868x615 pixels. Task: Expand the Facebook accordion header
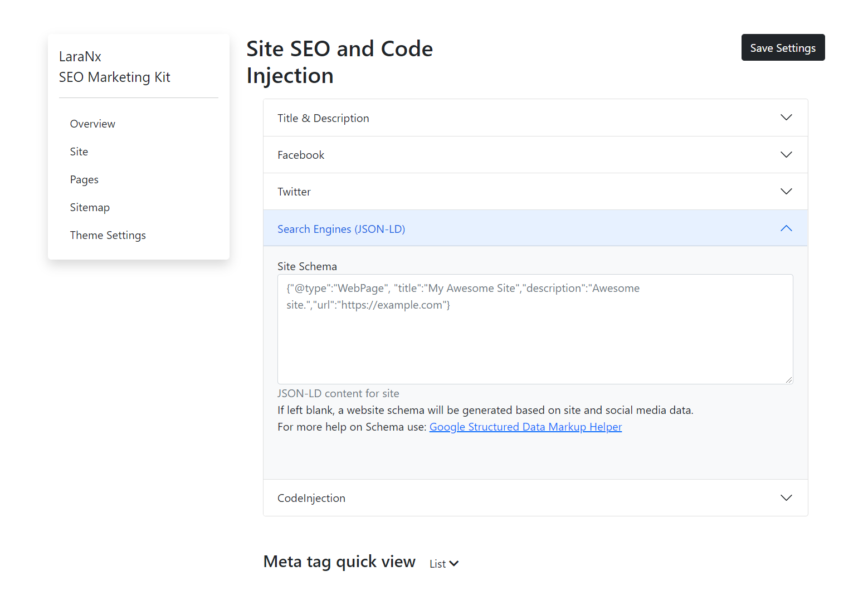click(x=301, y=155)
